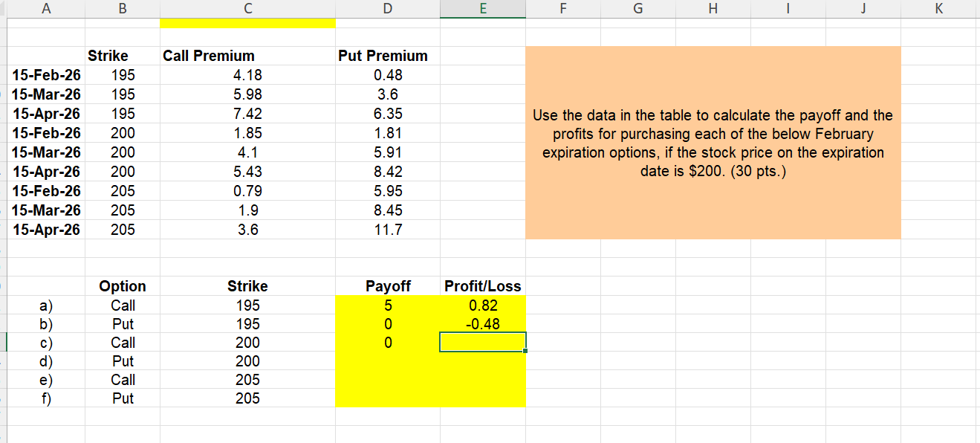Select column J header

click(863, 9)
